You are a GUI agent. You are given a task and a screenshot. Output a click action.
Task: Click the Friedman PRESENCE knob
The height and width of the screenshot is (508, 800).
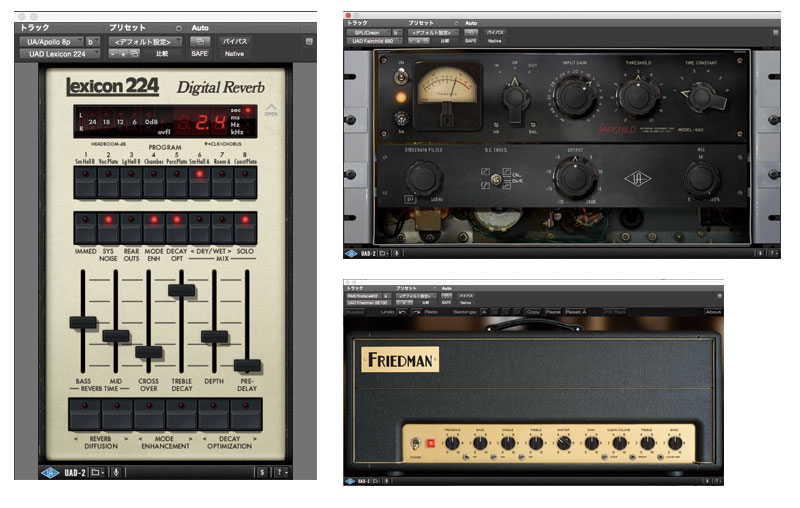tap(452, 443)
